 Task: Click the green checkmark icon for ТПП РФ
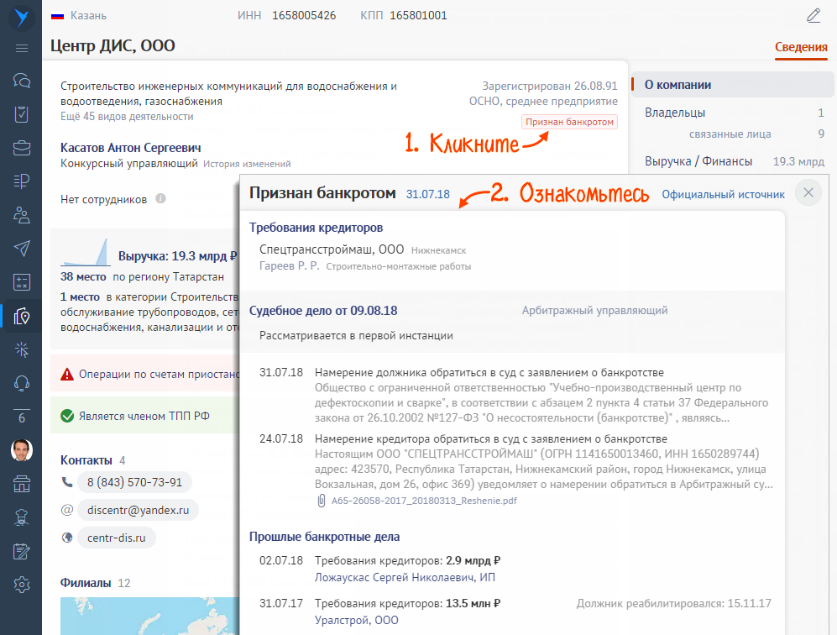click(x=67, y=416)
